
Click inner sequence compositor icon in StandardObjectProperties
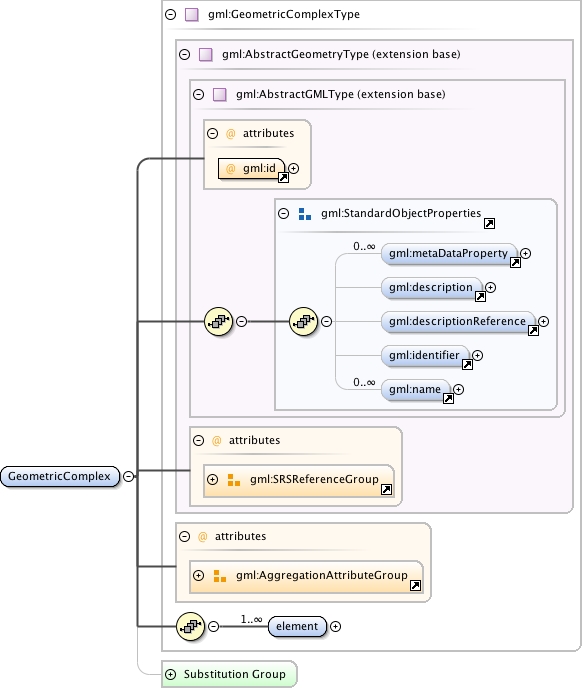(304, 321)
